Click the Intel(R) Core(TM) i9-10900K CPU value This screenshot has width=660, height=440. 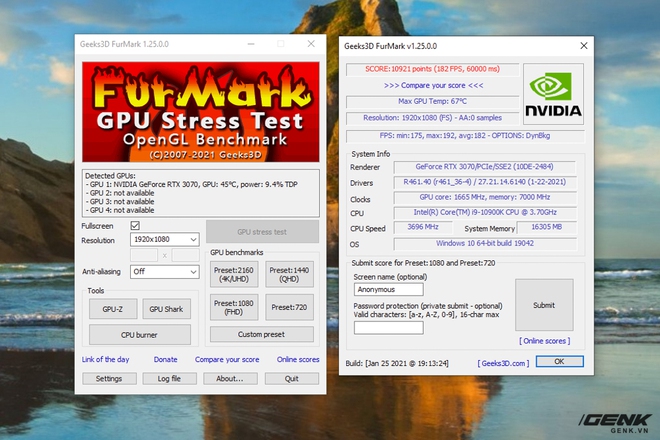485,212
